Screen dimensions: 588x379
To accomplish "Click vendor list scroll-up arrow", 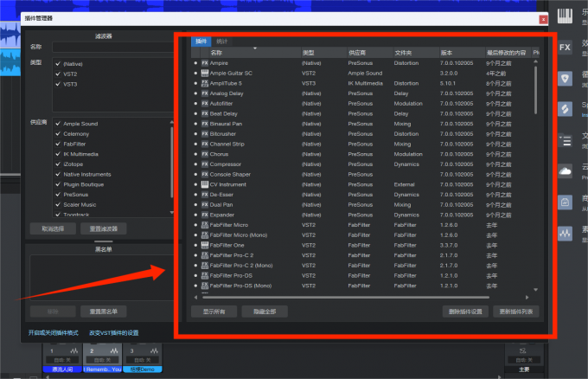I will coord(172,122).
